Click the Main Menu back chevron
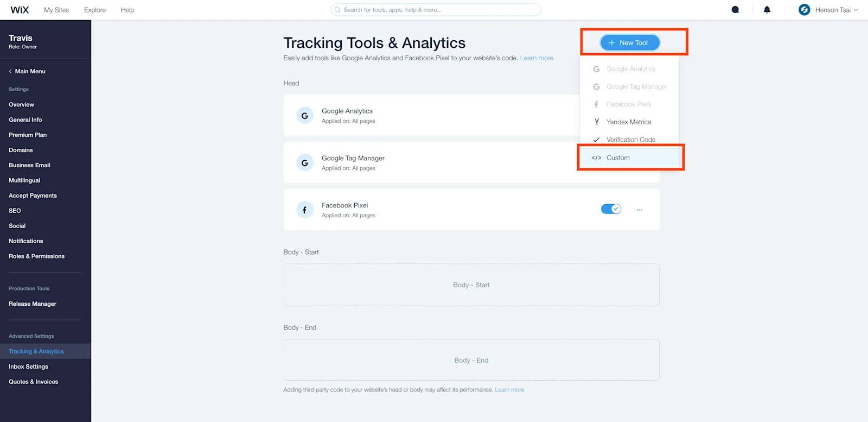 (x=10, y=72)
